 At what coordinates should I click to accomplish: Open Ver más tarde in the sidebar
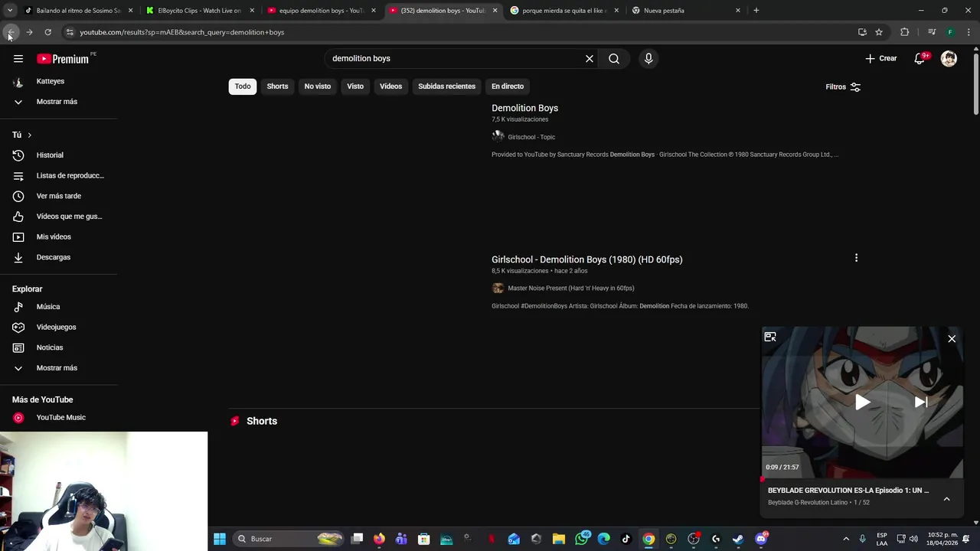[58, 196]
